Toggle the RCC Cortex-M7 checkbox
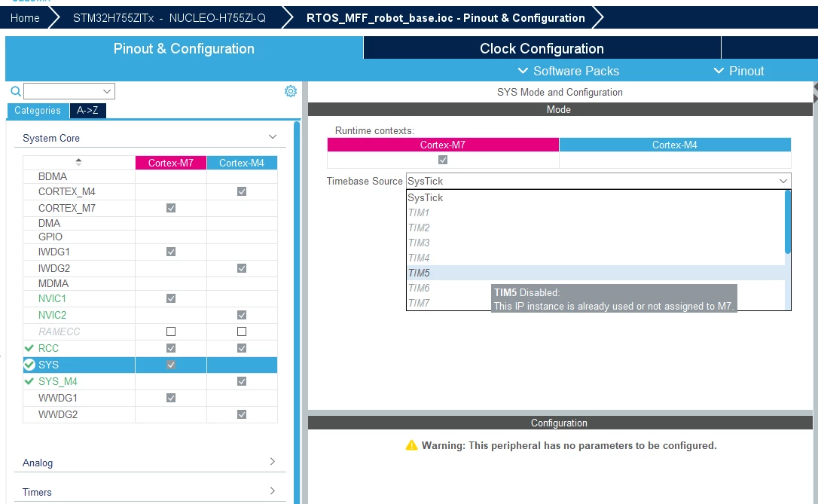818x504 pixels. 170,348
